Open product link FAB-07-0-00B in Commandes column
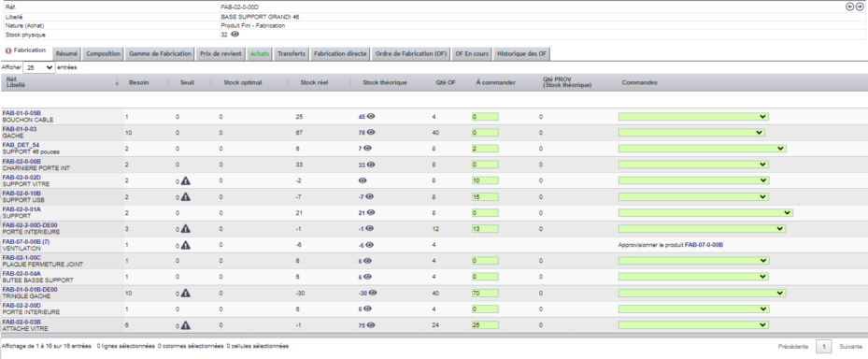This screenshot has width=868, height=359. (x=704, y=245)
